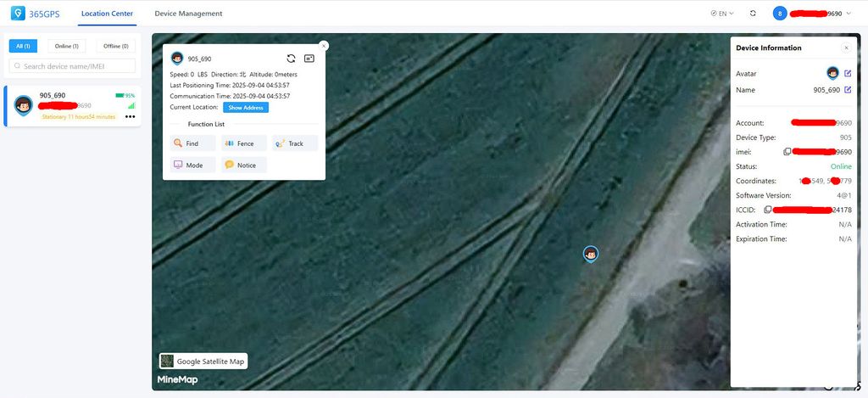The width and height of the screenshot is (868, 398).
Task: Open device details card icon in popup
Action: [x=309, y=59]
